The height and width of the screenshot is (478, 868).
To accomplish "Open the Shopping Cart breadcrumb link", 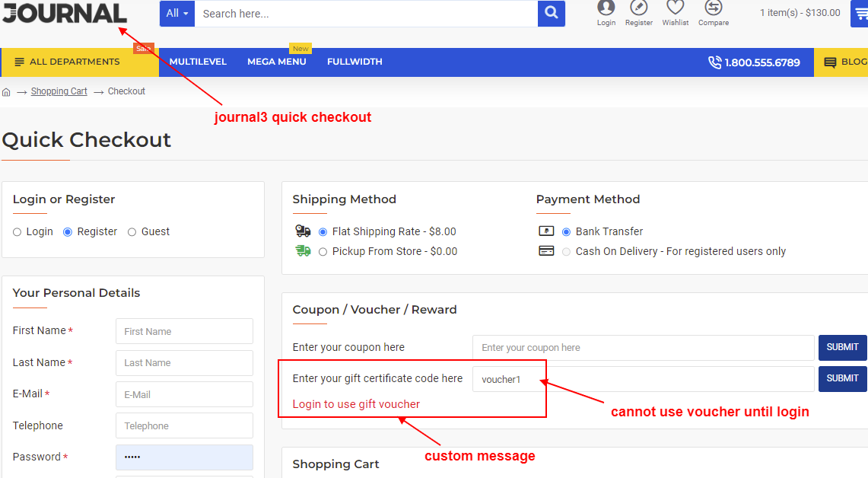I will 59,91.
